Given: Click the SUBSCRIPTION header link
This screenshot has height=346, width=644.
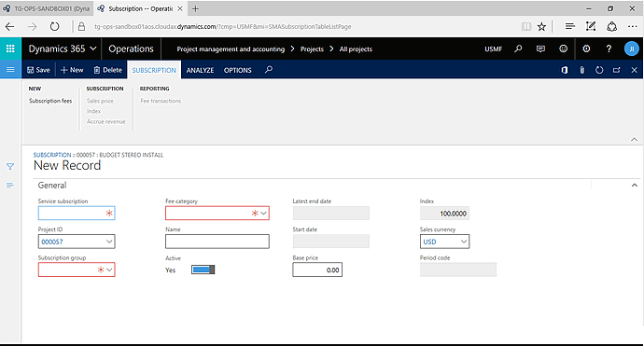Looking at the screenshot, I should [52, 155].
